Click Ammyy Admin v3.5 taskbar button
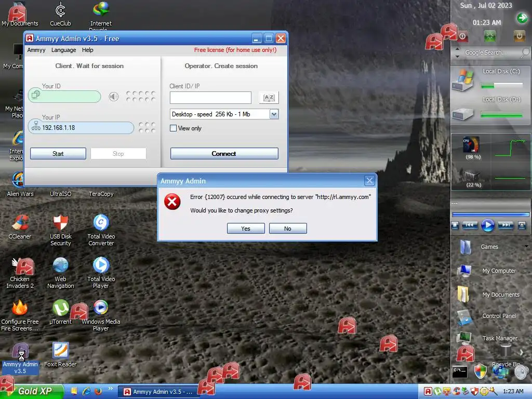 point(159,392)
